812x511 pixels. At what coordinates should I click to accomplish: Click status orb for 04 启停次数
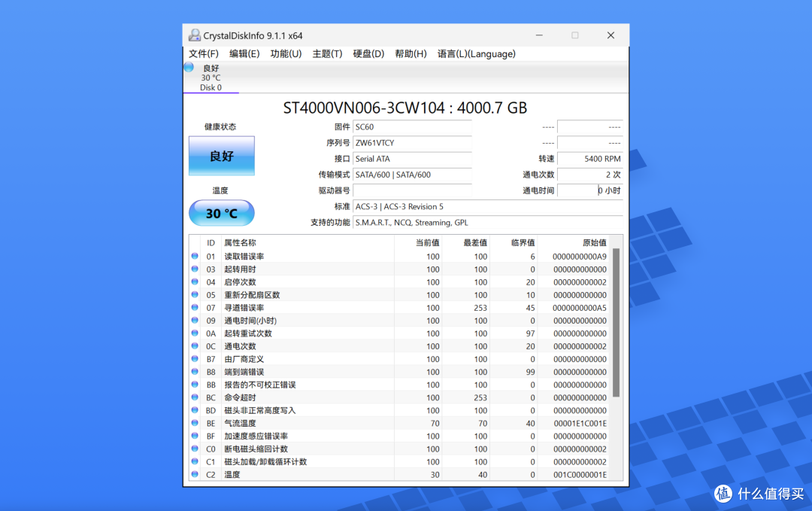click(x=195, y=282)
